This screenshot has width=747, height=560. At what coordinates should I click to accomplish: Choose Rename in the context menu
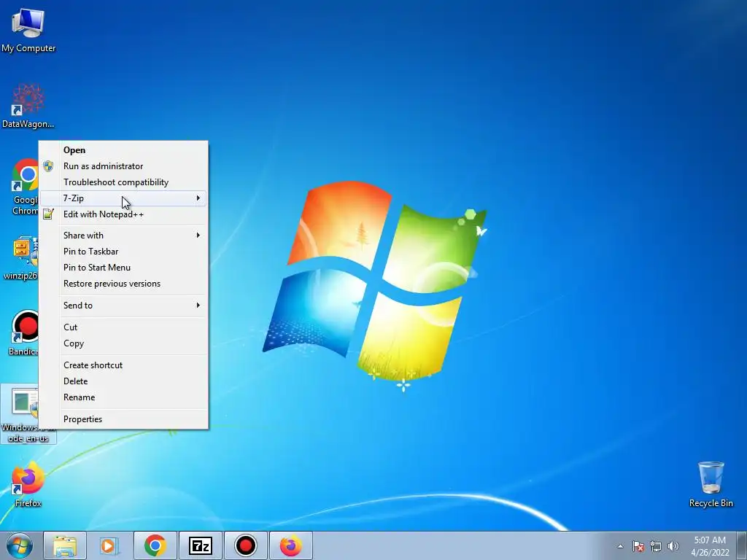click(x=123, y=397)
